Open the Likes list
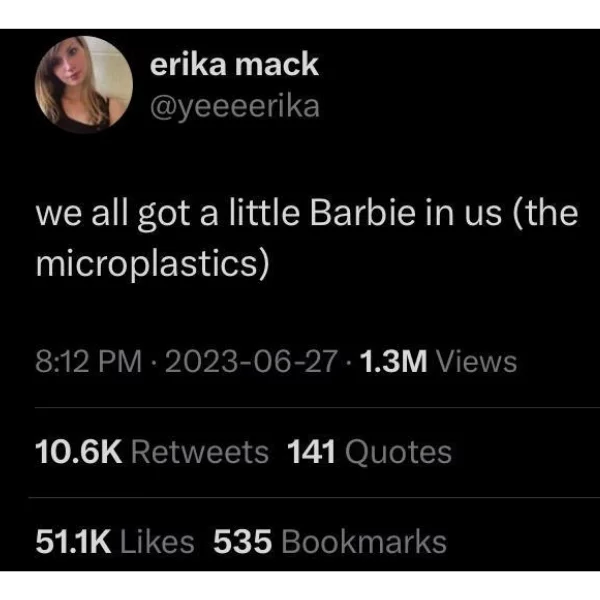Image resolution: width=600 pixels, height=600 pixels. click(157, 541)
